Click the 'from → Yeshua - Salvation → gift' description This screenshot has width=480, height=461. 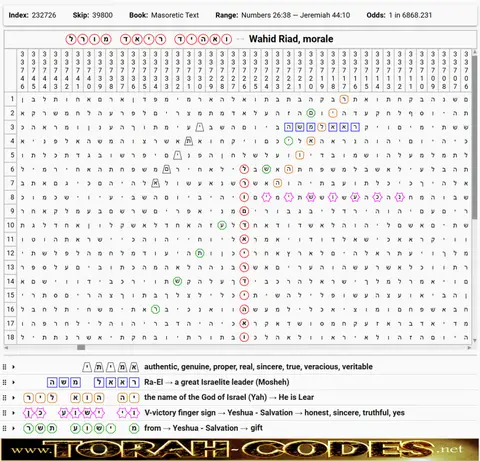pos(203,428)
